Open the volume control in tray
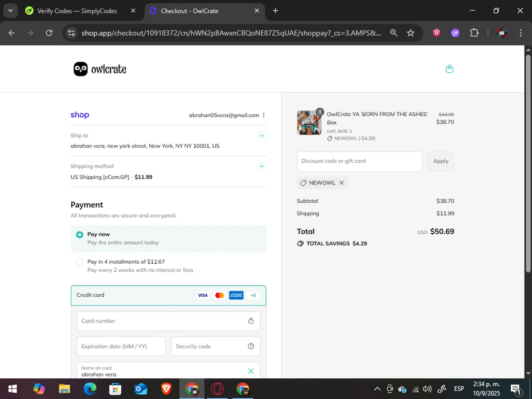Image resolution: width=532 pixels, height=399 pixels. point(427,389)
